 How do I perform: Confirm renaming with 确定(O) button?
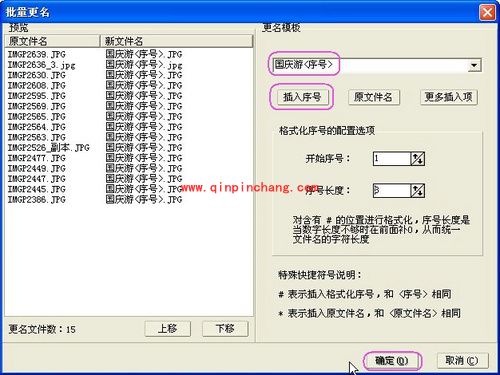[x=392, y=361]
